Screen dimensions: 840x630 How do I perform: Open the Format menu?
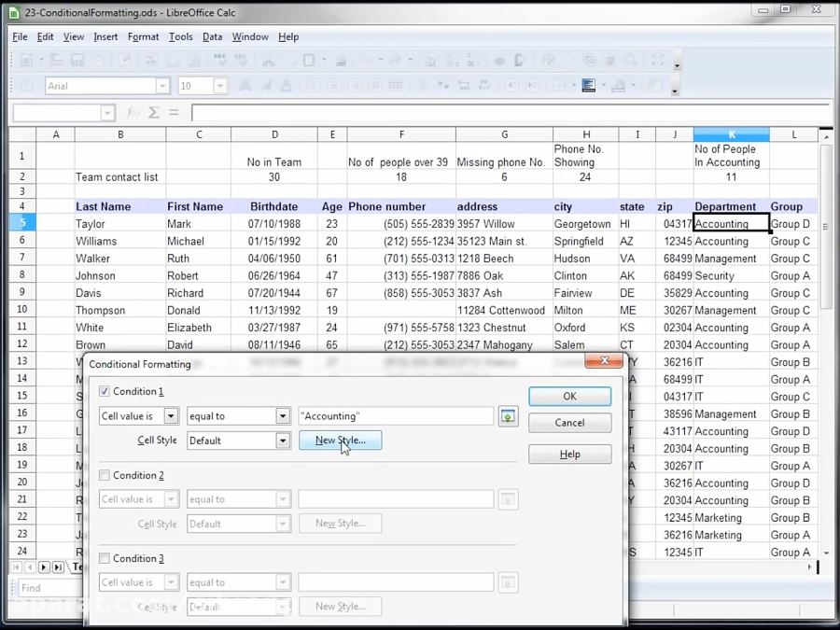[143, 36]
